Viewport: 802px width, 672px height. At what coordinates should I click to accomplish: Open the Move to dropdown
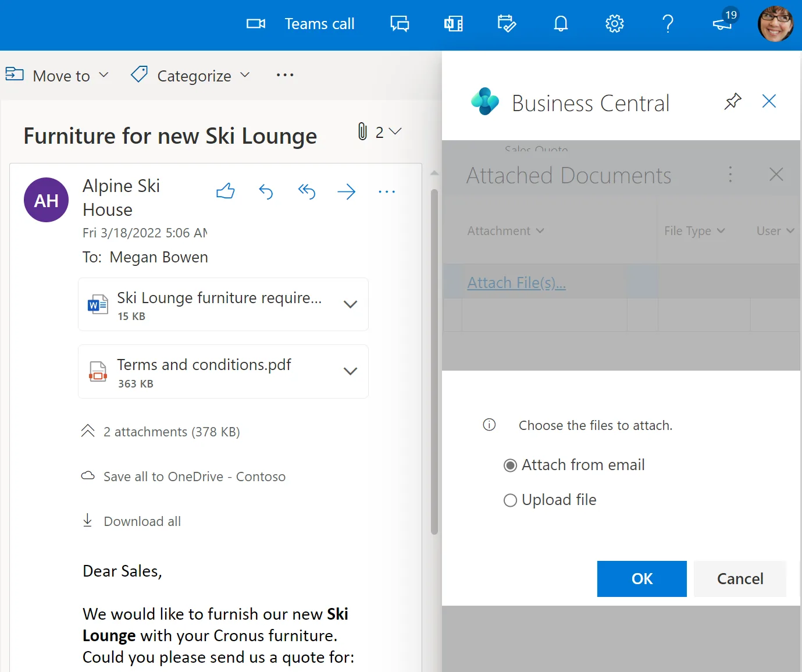point(104,75)
